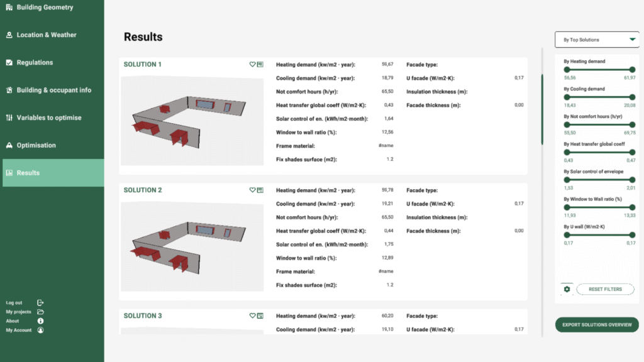Image resolution: width=644 pixels, height=362 pixels.
Task: Toggle the heart icon on Solution 2
Action: coord(252,190)
